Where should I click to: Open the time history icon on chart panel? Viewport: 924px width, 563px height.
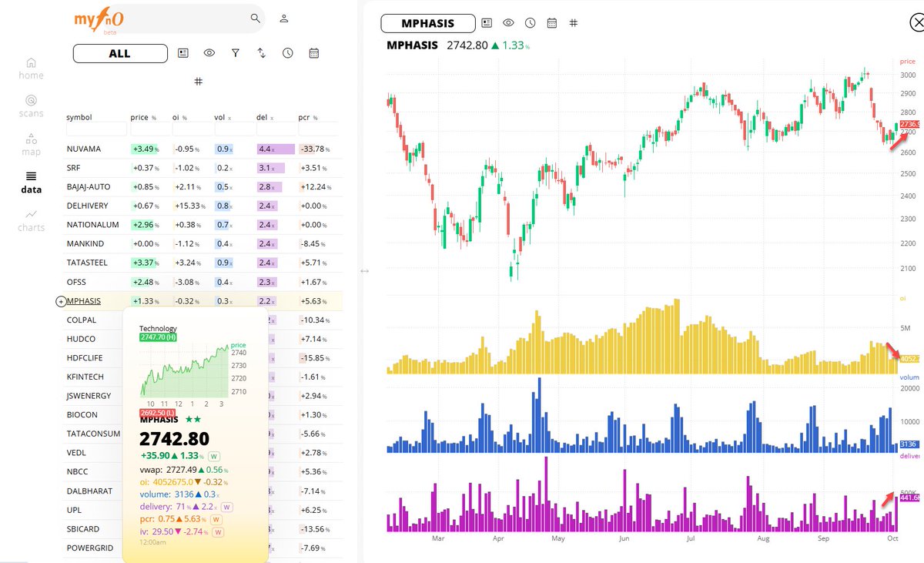pos(530,23)
